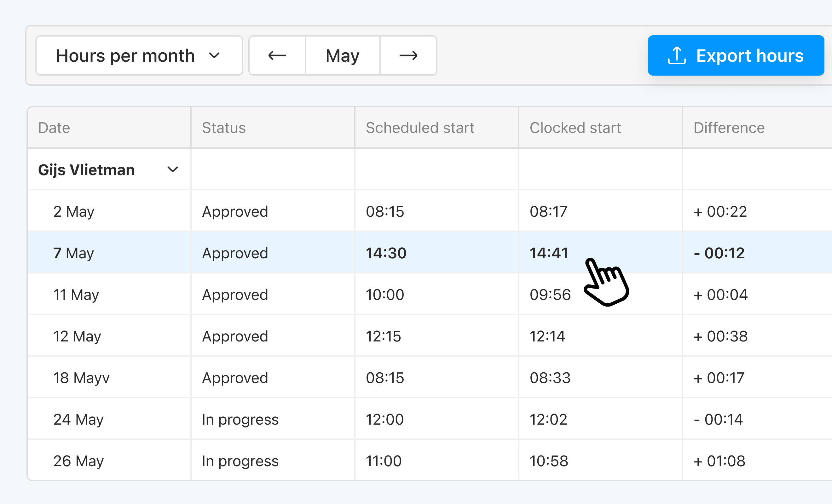The image size is (832, 504).
Task: Click the chevron on Hours per month
Action: coord(215,56)
